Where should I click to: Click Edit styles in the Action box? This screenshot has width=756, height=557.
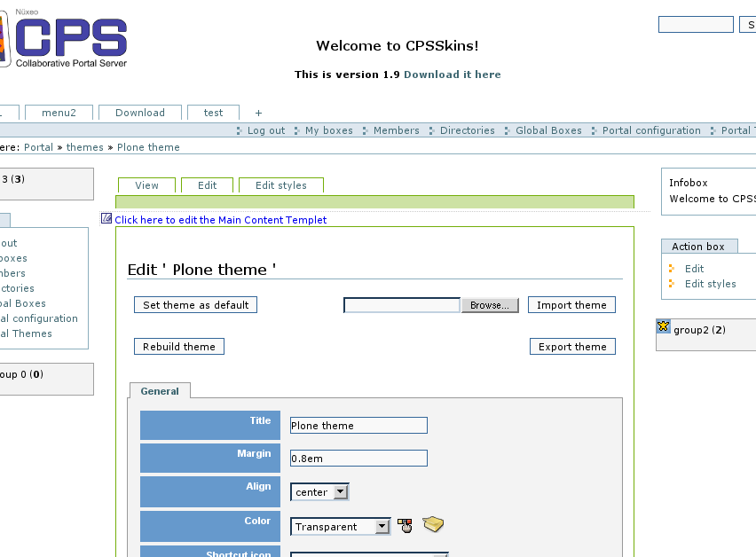[711, 284]
